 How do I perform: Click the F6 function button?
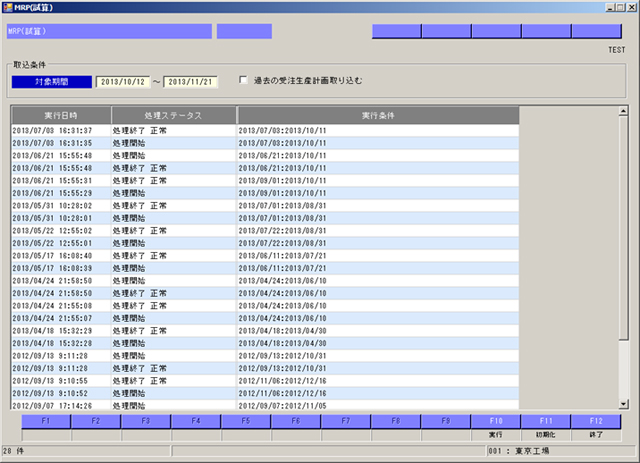tap(296, 421)
